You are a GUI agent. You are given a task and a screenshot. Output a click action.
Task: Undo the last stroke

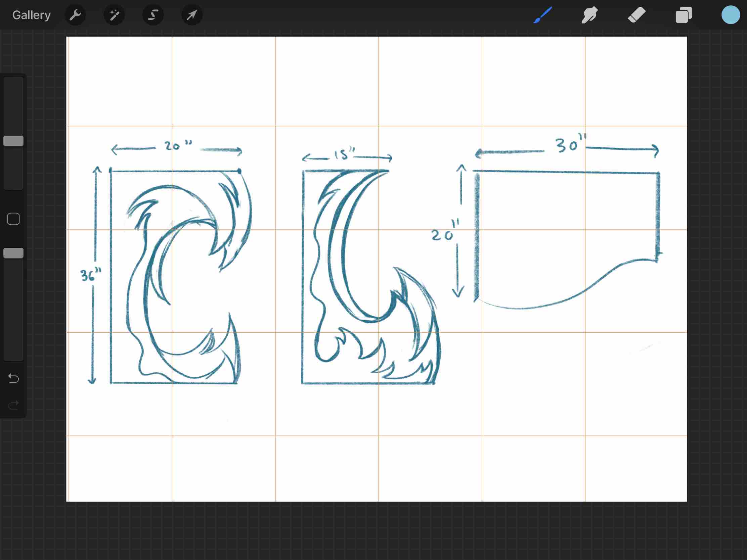[x=13, y=378]
